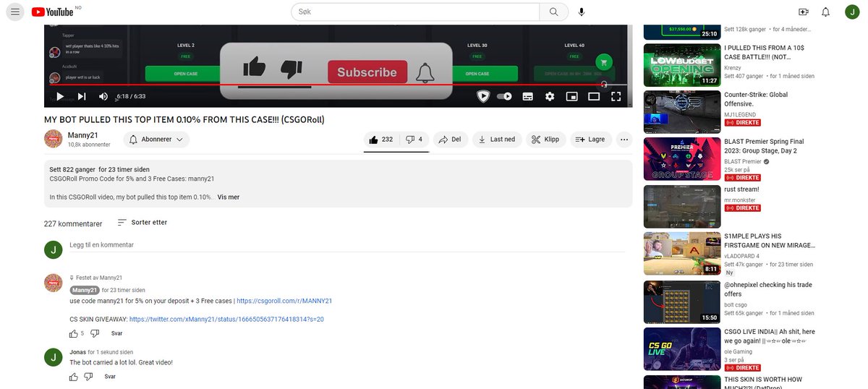Open player settings gear

[x=550, y=96]
